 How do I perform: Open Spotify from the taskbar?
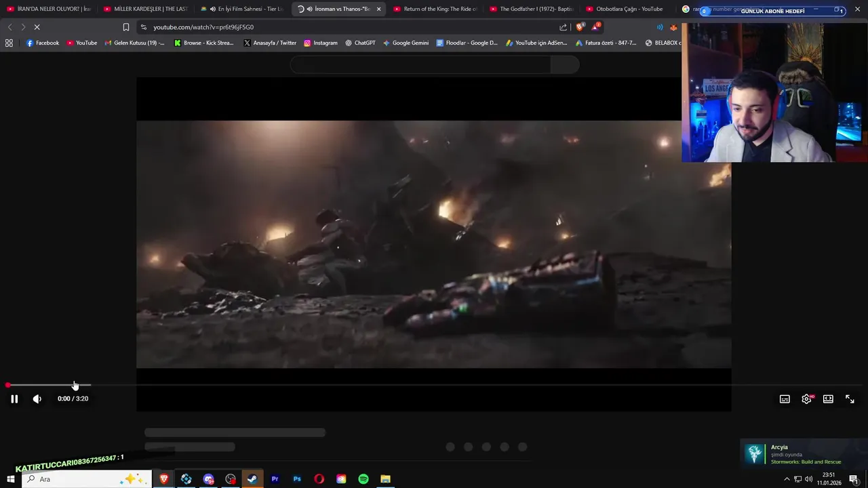(363, 479)
